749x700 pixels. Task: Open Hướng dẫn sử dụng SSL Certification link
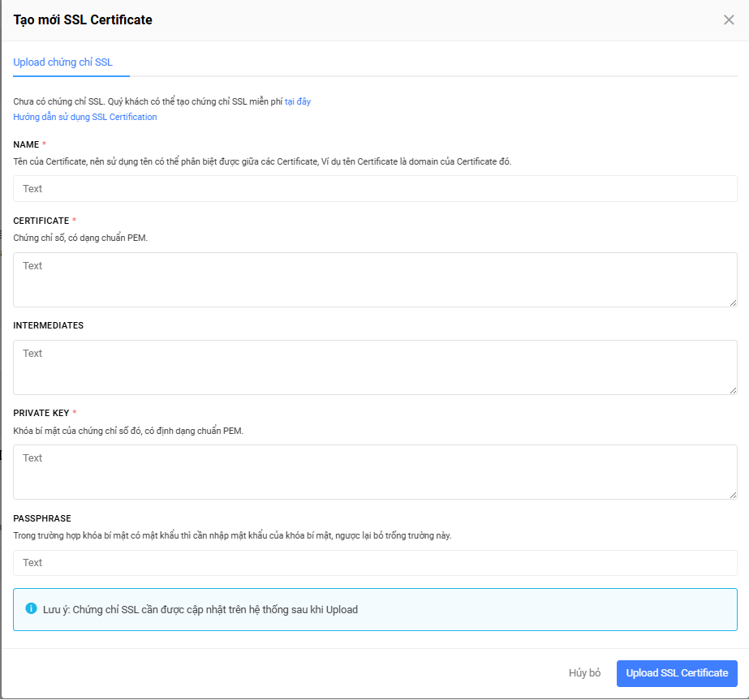(x=85, y=117)
